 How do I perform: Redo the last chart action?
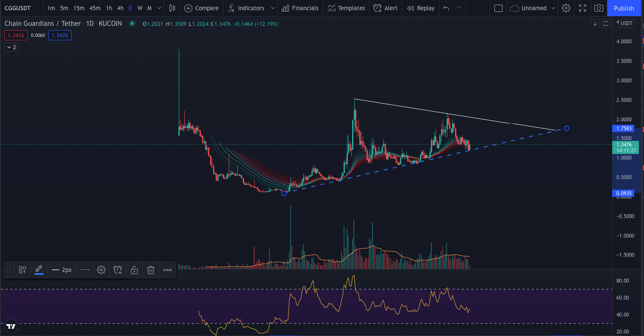(458, 8)
